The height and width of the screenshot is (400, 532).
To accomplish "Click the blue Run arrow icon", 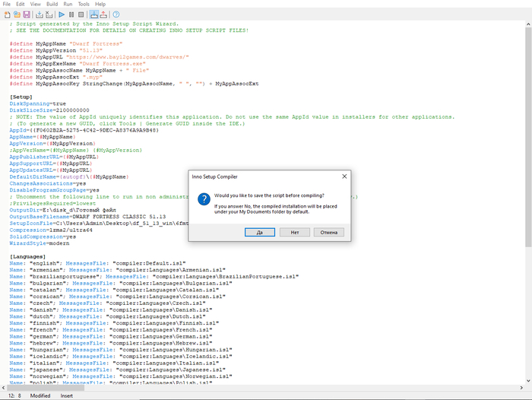I will point(62,14).
